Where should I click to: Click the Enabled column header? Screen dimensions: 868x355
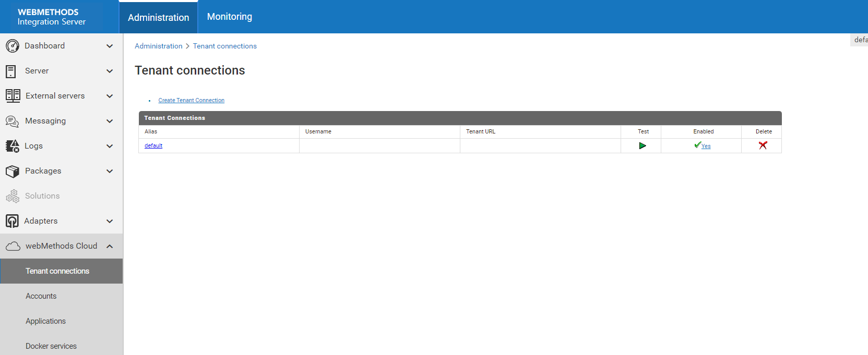[x=704, y=132]
